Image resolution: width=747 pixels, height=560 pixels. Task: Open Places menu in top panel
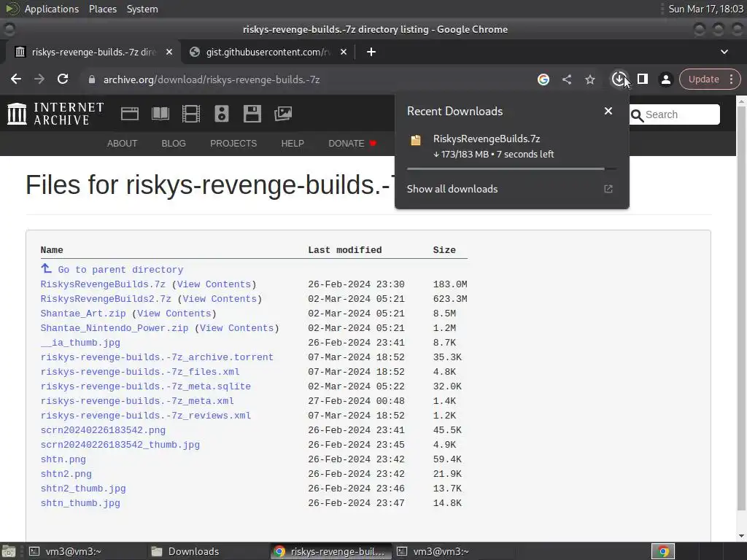(102, 9)
